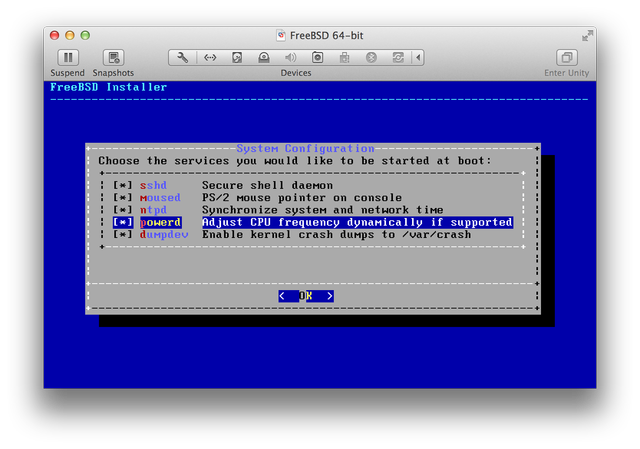Minimize the FreeBSD 64-bit window
The width and height of the screenshot is (640, 449).
point(70,36)
